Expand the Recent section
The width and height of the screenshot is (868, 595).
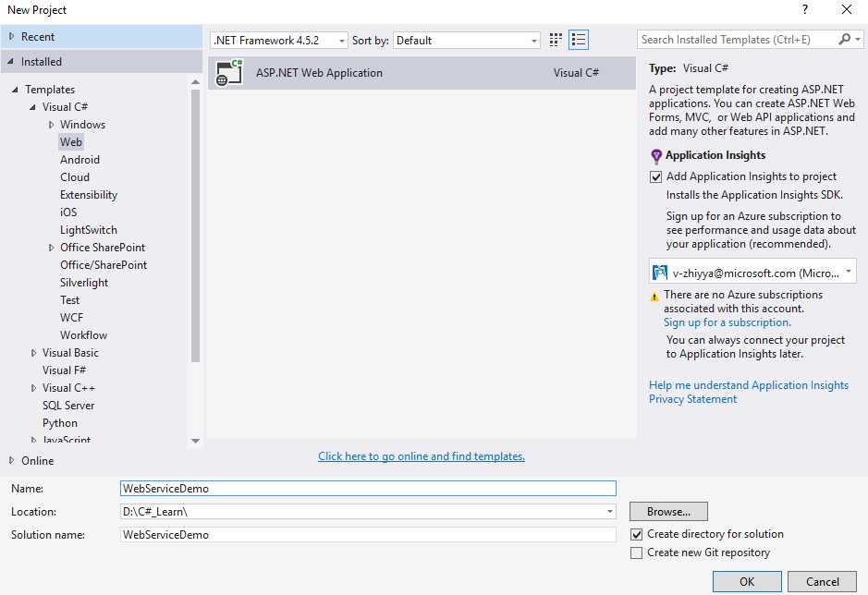tap(11, 37)
